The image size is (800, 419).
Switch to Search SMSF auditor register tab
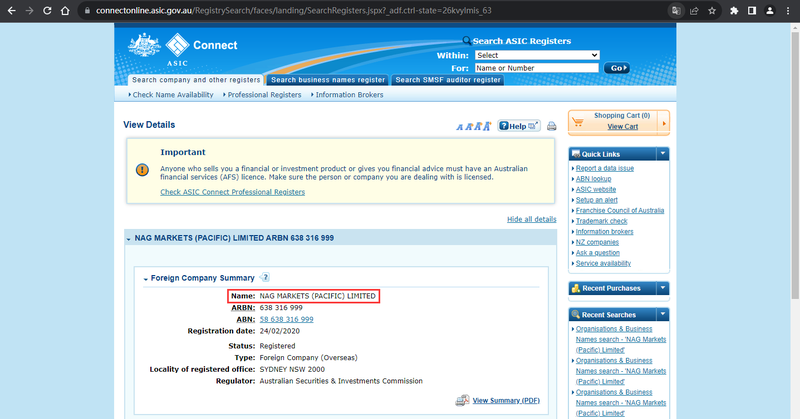tap(447, 80)
